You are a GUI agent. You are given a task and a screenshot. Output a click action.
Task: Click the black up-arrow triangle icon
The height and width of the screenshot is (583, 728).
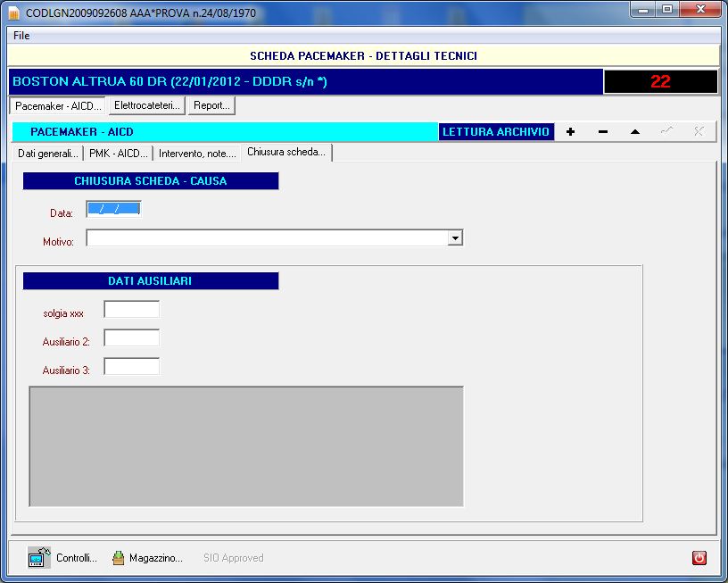[635, 132]
